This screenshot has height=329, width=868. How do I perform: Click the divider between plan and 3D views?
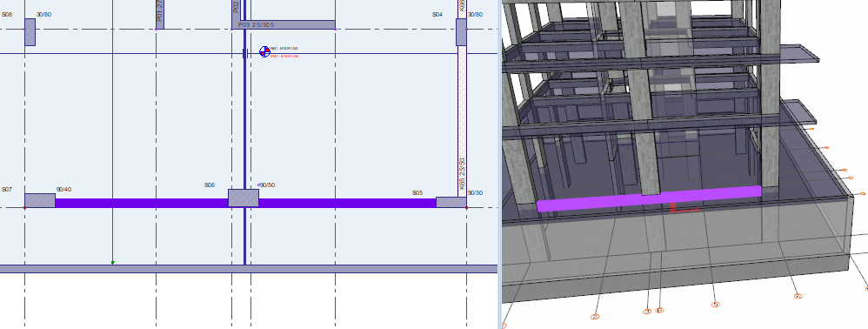(x=500, y=164)
